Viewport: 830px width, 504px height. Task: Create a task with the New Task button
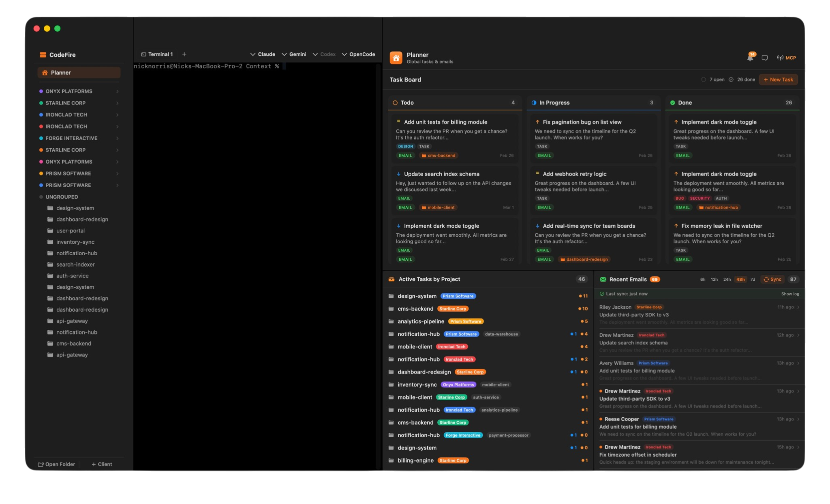click(778, 79)
